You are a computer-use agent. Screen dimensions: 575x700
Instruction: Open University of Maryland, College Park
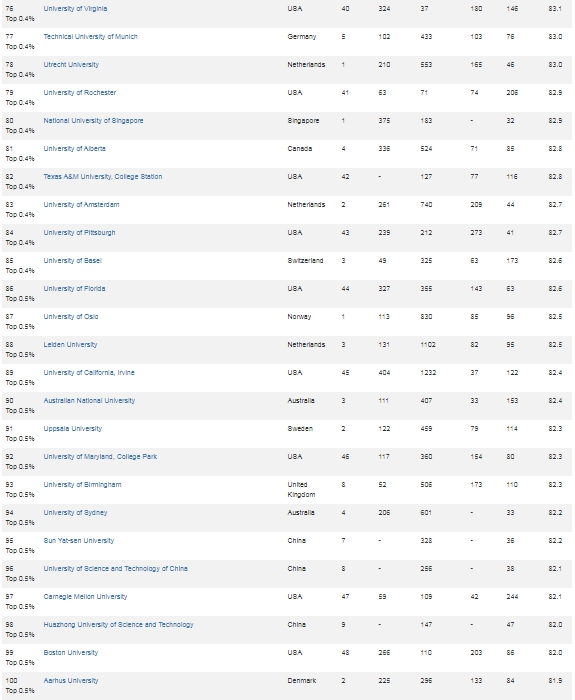100,457
